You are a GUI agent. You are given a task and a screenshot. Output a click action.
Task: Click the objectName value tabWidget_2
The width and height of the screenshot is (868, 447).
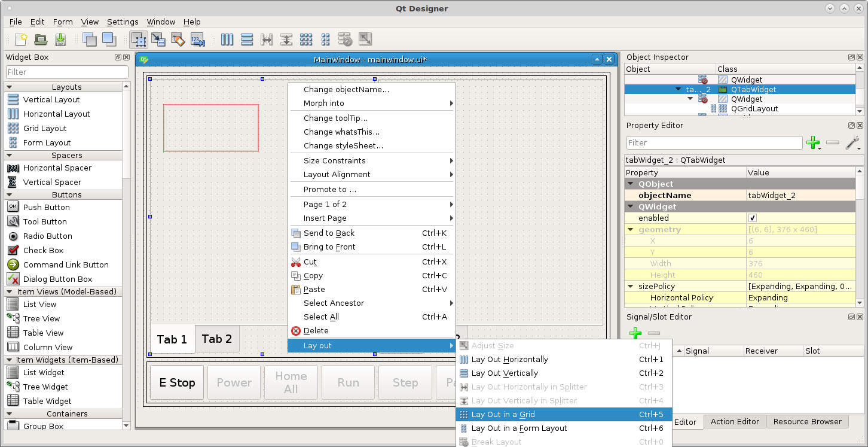tap(801, 195)
